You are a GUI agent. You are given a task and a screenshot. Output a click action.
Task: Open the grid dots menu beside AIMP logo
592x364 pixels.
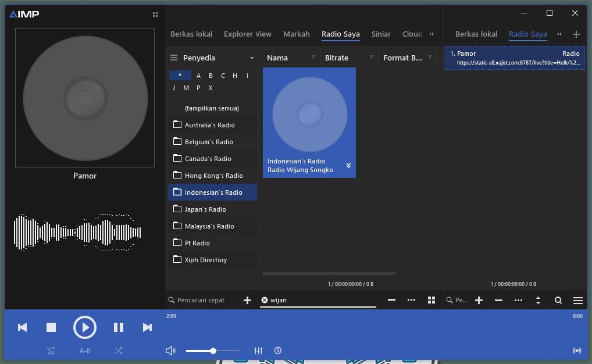155,15
